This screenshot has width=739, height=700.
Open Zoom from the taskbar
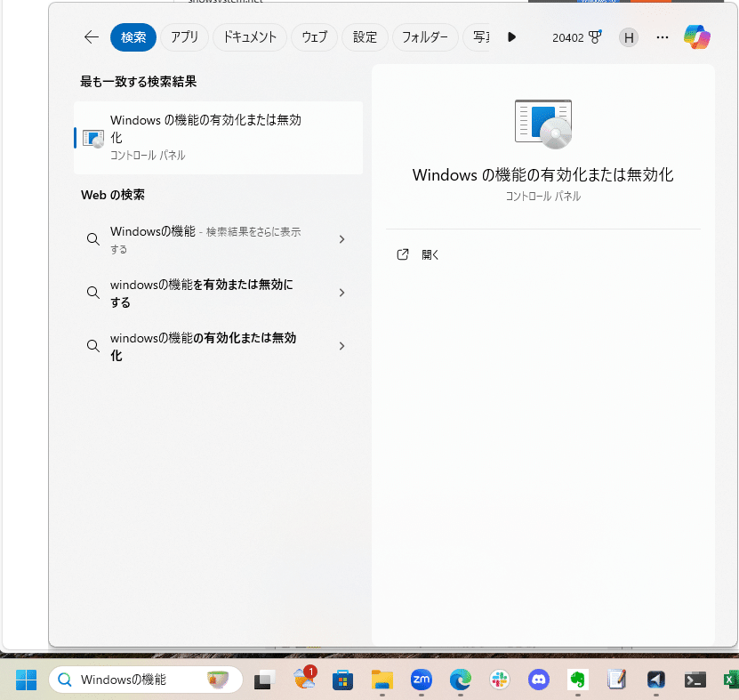pos(422,680)
